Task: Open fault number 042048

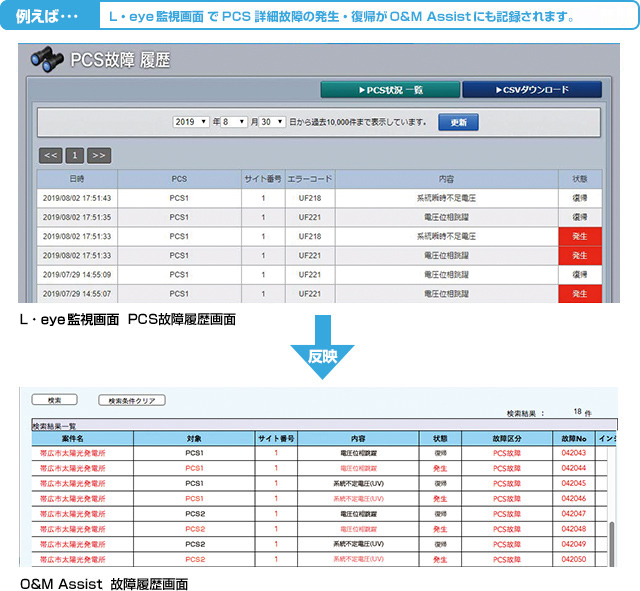Action: pos(574,529)
